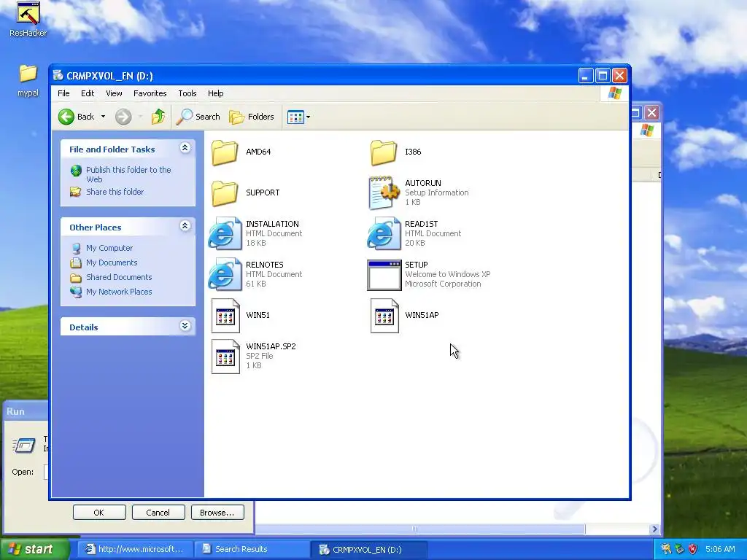This screenshot has height=560, width=747.
Task: Open the Back button history dropdown
Action: 103,117
